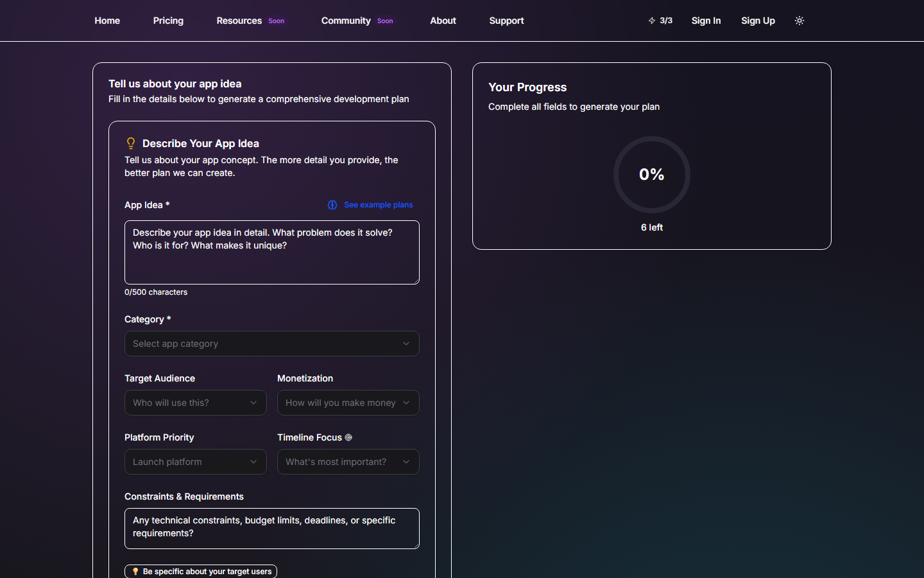Navigate to the Home menu item
Image resolution: width=924 pixels, height=578 pixels.
(x=107, y=21)
